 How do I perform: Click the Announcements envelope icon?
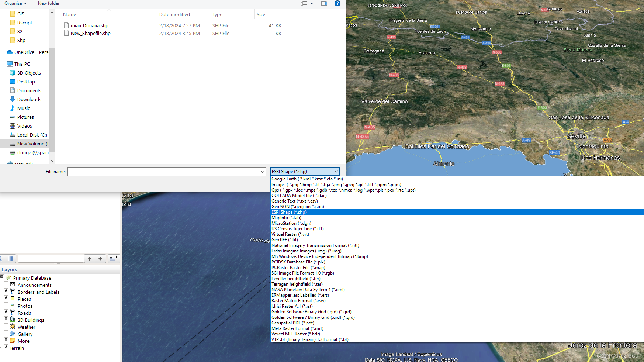(x=12, y=285)
